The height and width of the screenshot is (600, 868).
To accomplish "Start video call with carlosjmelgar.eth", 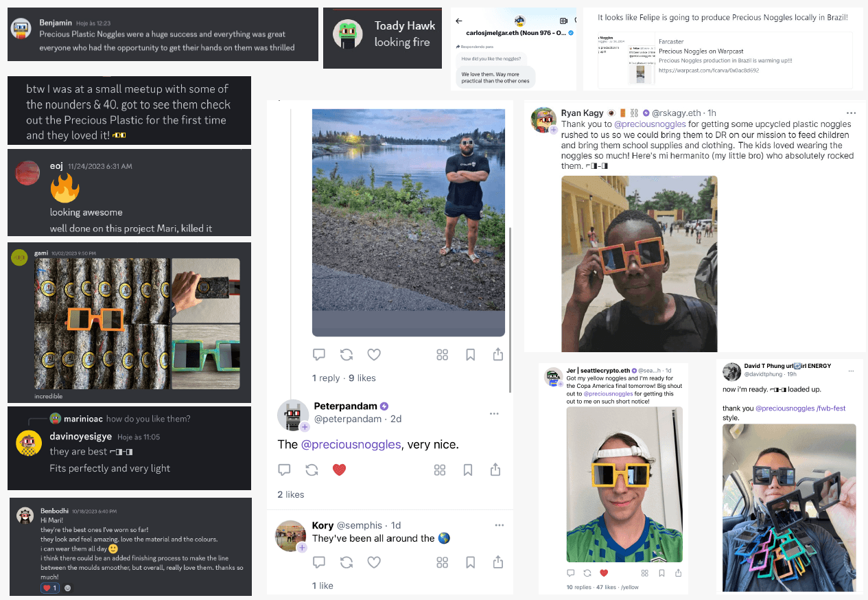I will [563, 21].
